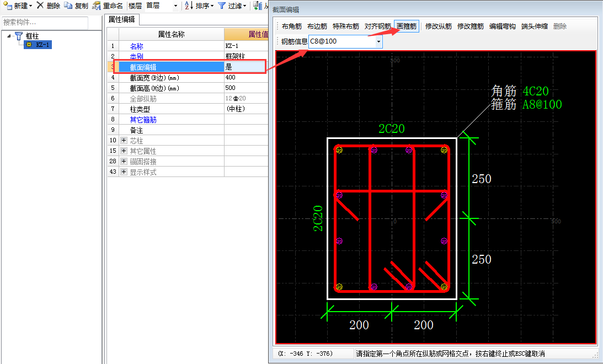Collapse the 框柱 tree node
The width and height of the screenshot is (603, 364).
click(9, 36)
